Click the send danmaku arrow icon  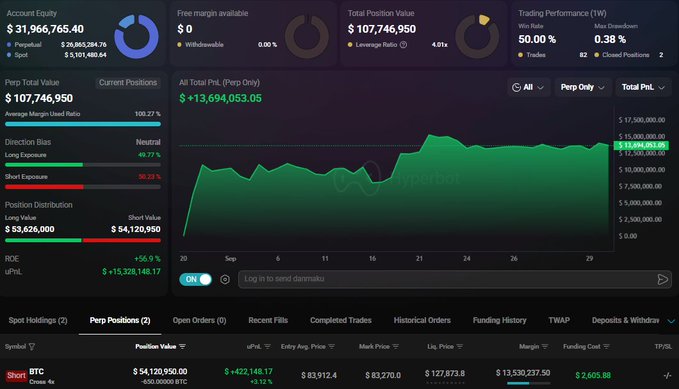pyautogui.click(x=662, y=279)
